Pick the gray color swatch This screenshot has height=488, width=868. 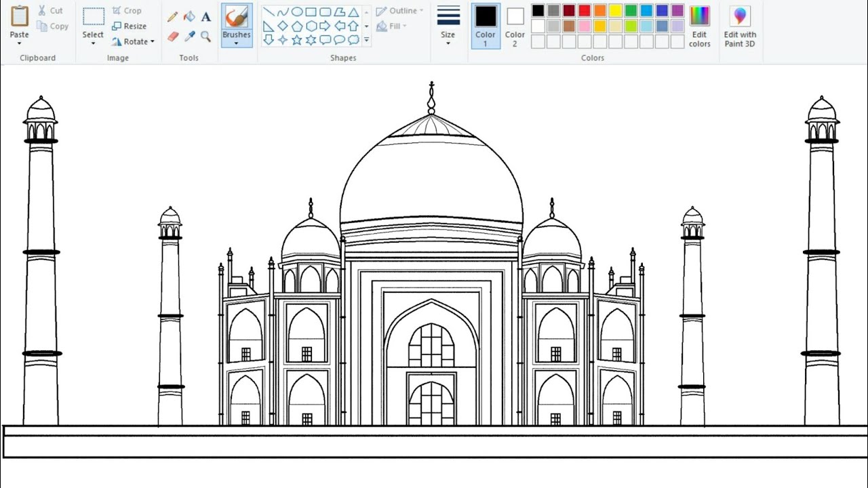tap(553, 11)
